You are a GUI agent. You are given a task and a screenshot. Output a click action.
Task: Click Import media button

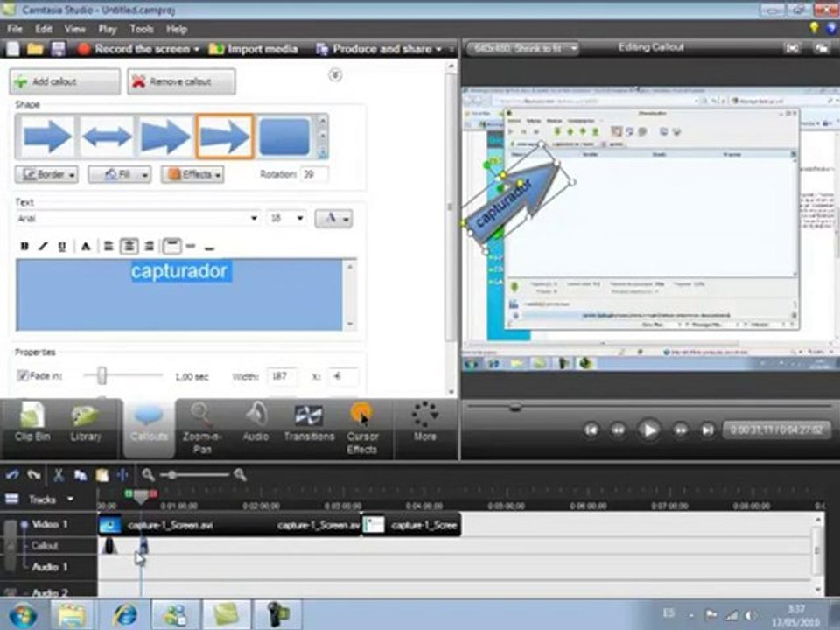pyautogui.click(x=253, y=49)
